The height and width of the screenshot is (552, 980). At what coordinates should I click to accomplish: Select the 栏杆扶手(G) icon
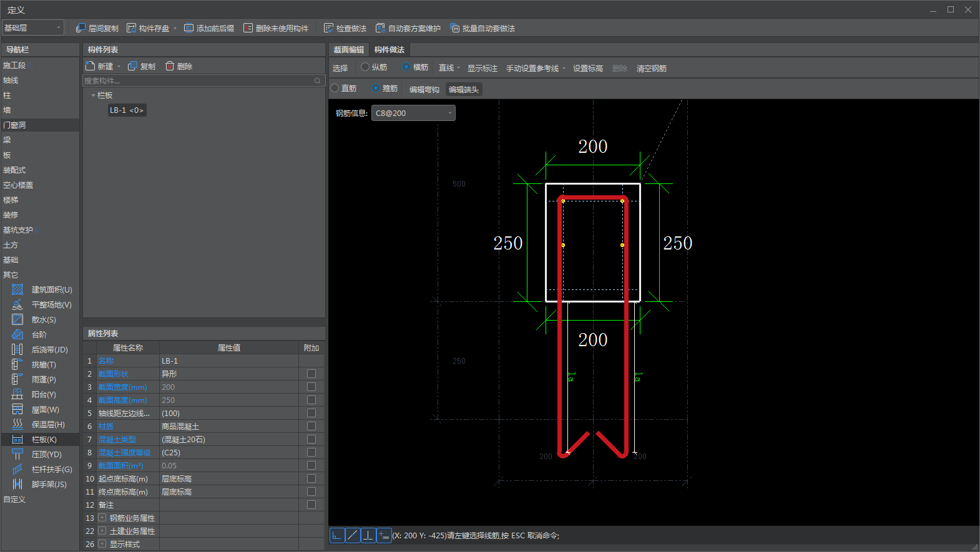point(17,469)
